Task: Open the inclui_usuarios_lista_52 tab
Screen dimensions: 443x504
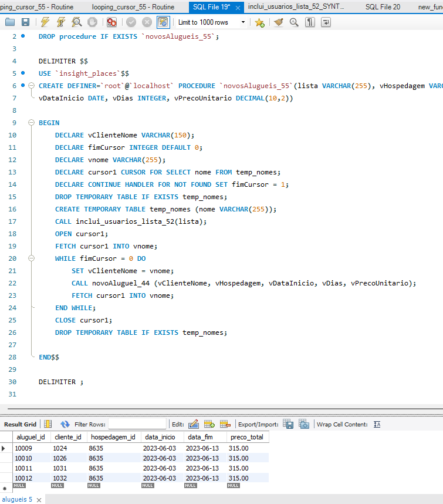Action: pyautogui.click(x=295, y=6)
